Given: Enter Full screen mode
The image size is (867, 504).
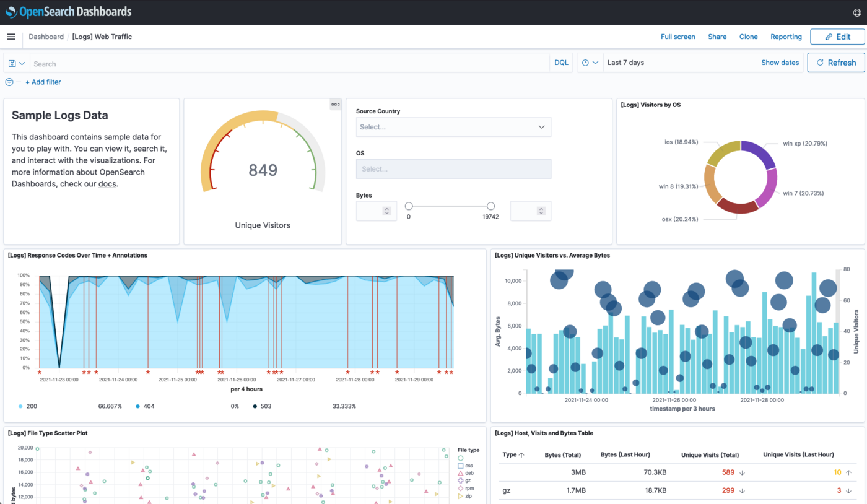Looking at the screenshot, I should point(677,37).
